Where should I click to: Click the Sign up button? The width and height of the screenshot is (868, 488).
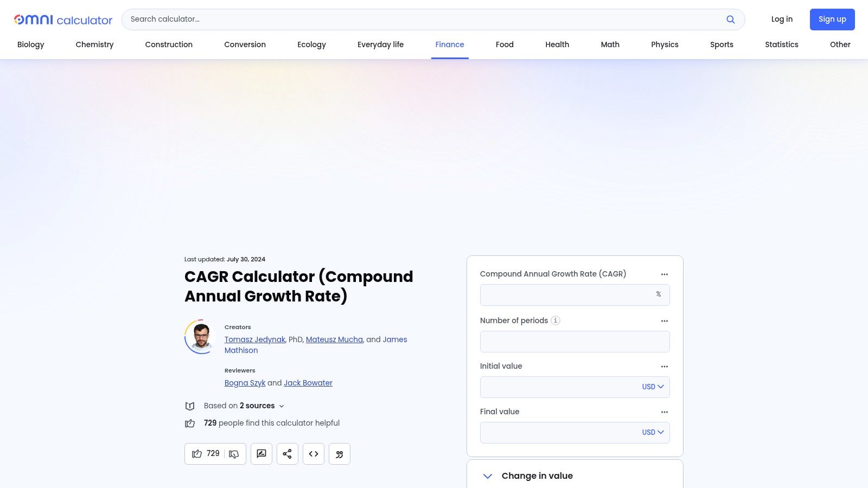coord(832,19)
